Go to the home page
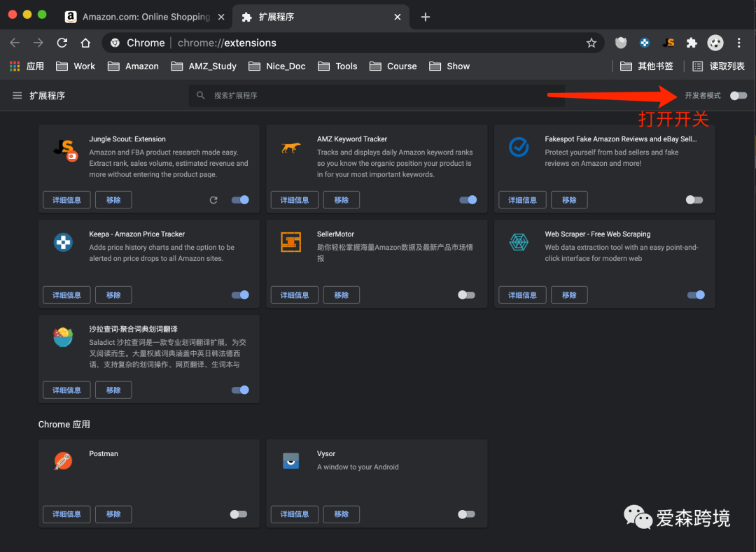Screen dimensions: 756x552 click(x=85, y=43)
